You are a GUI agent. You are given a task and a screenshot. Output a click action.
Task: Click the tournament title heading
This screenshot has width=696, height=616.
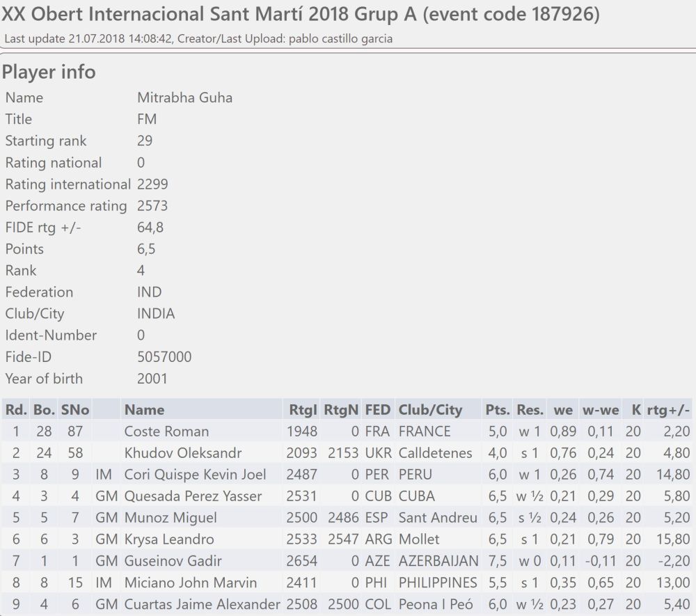coord(301,14)
